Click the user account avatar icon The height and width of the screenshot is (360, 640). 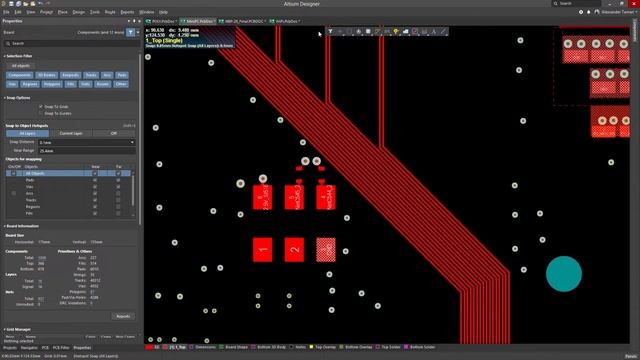tap(597, 12)
